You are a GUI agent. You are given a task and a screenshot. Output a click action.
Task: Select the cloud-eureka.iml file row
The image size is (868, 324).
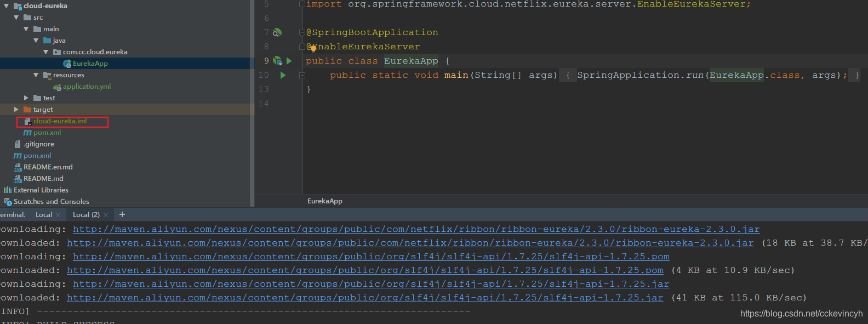(x=60, y=121)
